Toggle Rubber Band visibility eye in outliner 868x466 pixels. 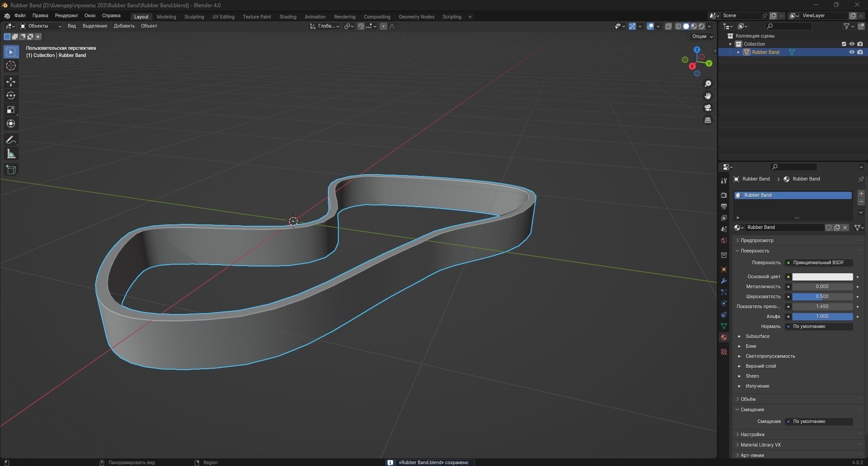pos(852,52)
